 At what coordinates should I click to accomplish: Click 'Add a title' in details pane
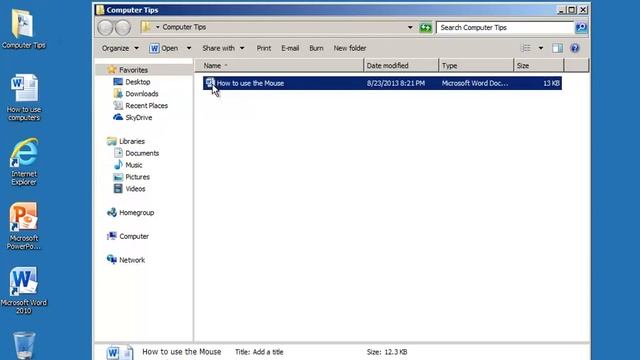[x=268, y=352]
